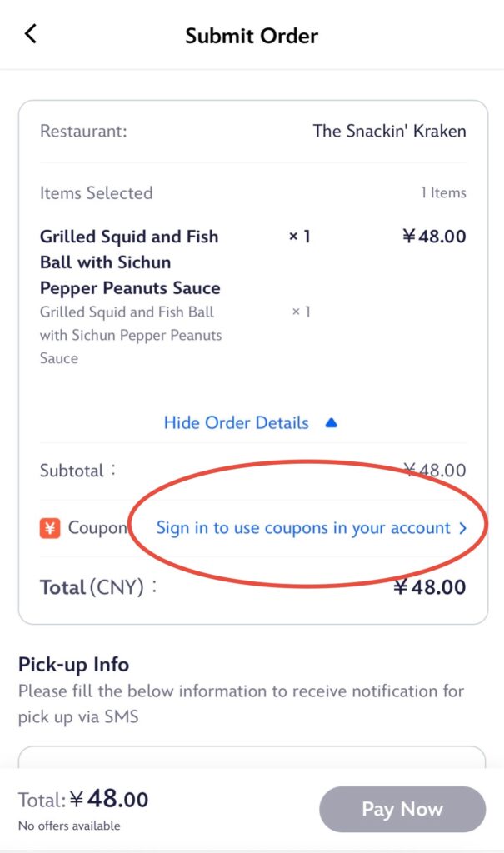Focus the pick-up information input field
The height and width of the screenshot is (853, 504).
click(x=252, y=756)
